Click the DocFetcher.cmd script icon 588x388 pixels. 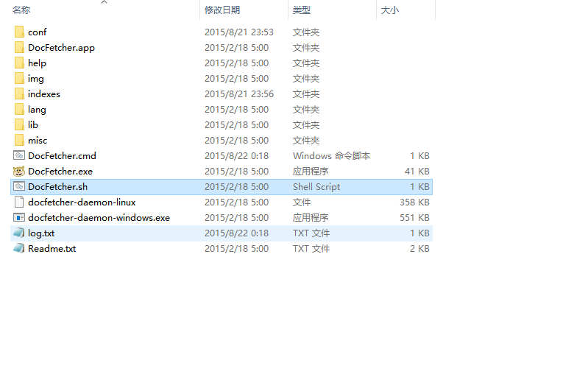(x=19, y=155)
